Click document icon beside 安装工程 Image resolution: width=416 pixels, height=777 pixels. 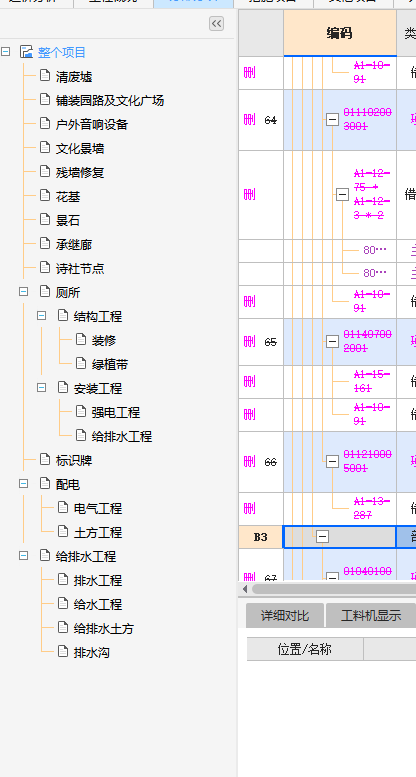point(63,388)
